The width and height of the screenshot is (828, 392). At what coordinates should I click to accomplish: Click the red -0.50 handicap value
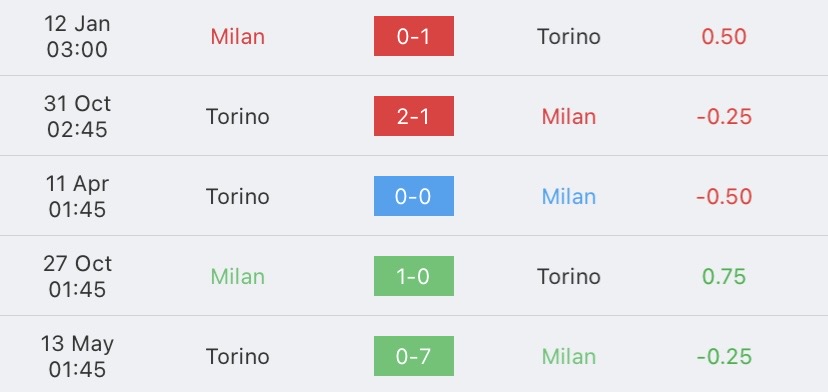(724, 197)
